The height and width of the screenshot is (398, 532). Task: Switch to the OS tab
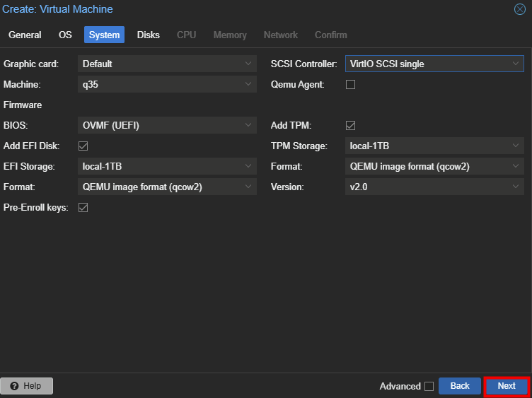tap(65, 35)
